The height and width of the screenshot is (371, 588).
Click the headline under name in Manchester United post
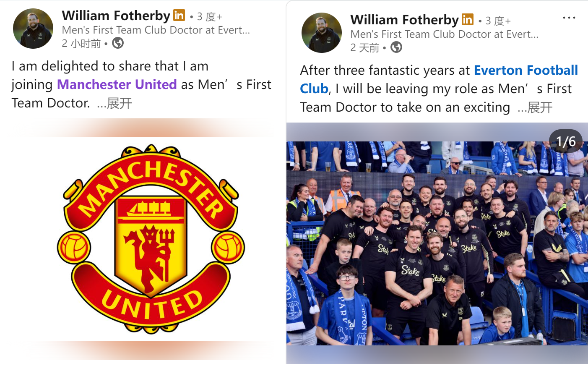click(156, 30)
